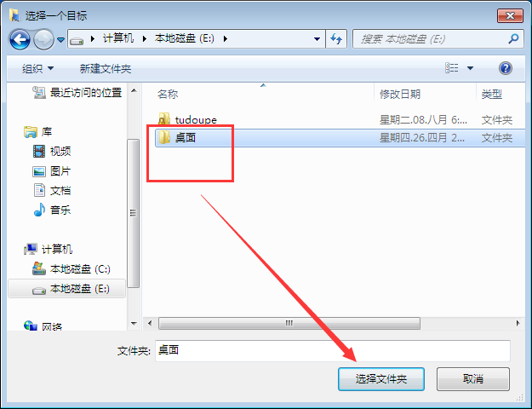Open the 组织 menu
This screenshot has width=532, height=409.
click(x=37, y=69)
